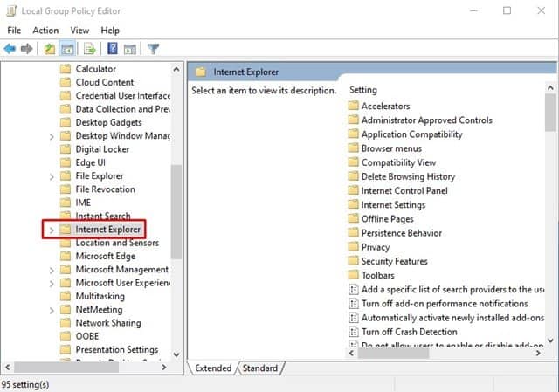The image size is (559, 392).
Task: Expand the Desktop Window Manager tree node
Action: [52, 136]
